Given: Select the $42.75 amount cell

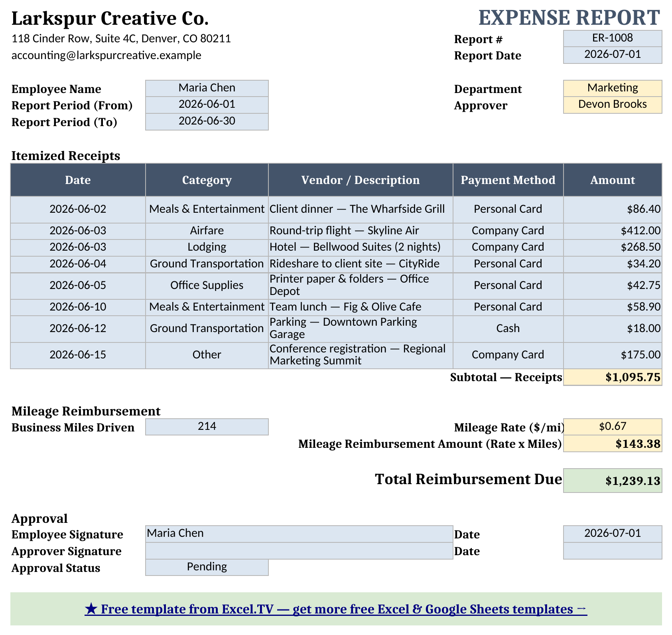Looking at the screenshot, I should (x=613, y=286).
